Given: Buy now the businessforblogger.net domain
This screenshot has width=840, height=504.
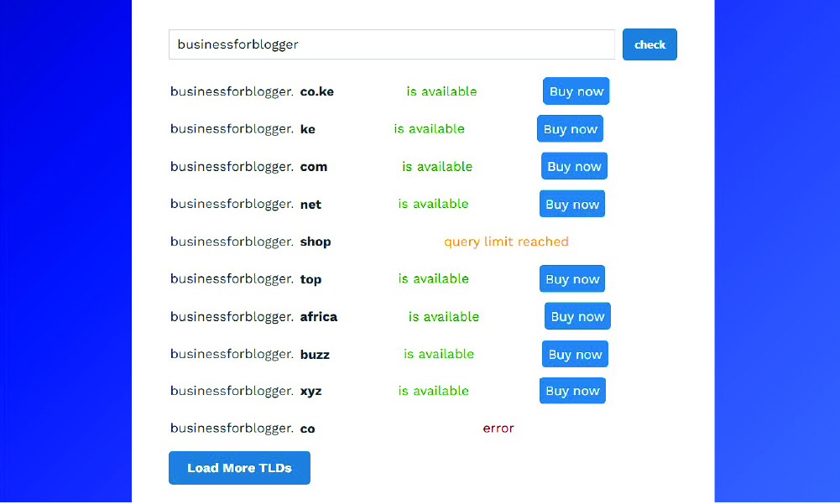Looking at the screenshot, I should point(571,203).
